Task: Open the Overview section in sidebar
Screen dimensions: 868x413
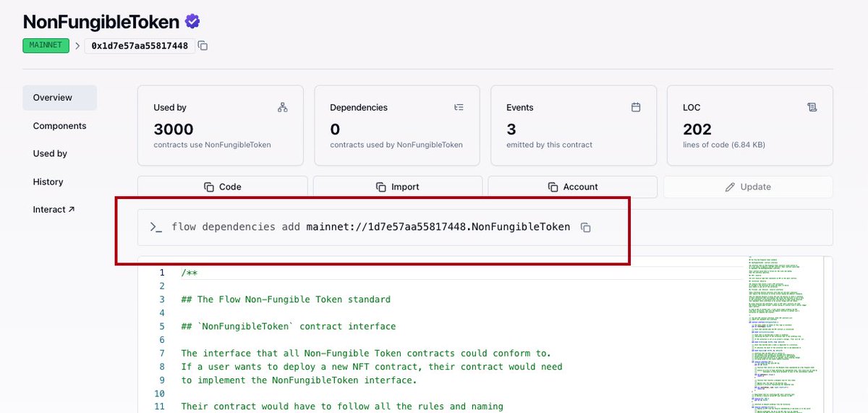Action: 60,98
